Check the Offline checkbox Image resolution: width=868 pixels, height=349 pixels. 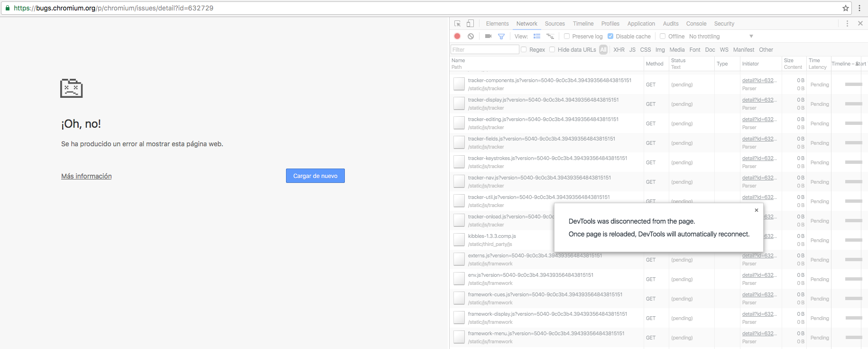click(663, 36)
